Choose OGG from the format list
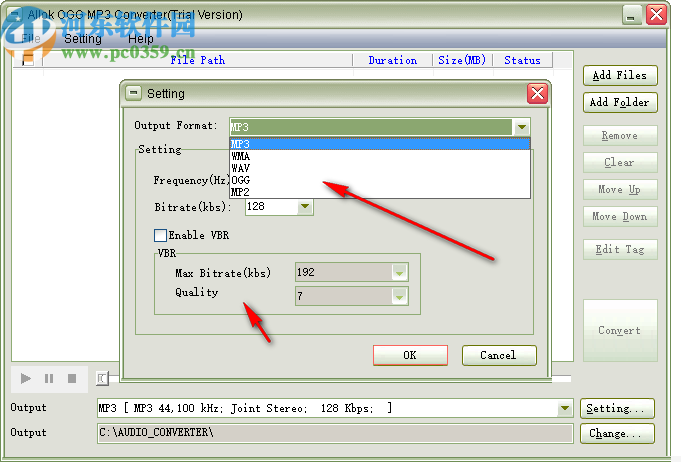This screenshot has height=462, width=681. [x=380, y=180]
